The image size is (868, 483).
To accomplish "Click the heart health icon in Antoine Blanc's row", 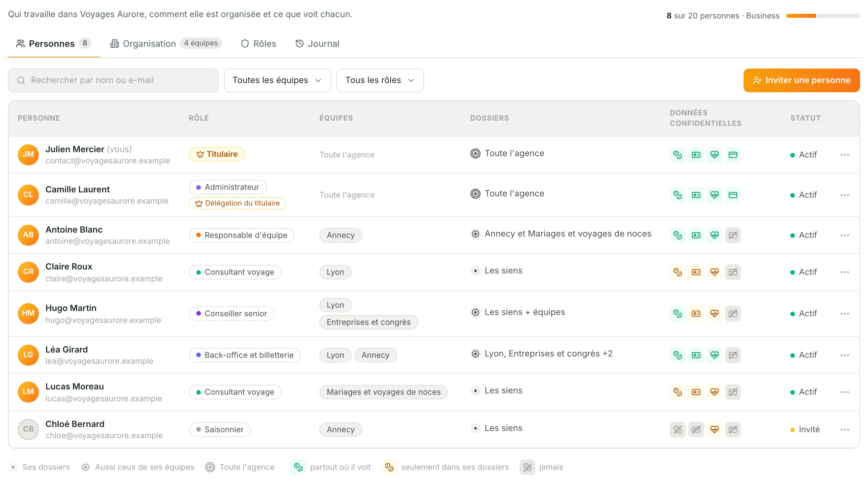I will pos(714,235).
